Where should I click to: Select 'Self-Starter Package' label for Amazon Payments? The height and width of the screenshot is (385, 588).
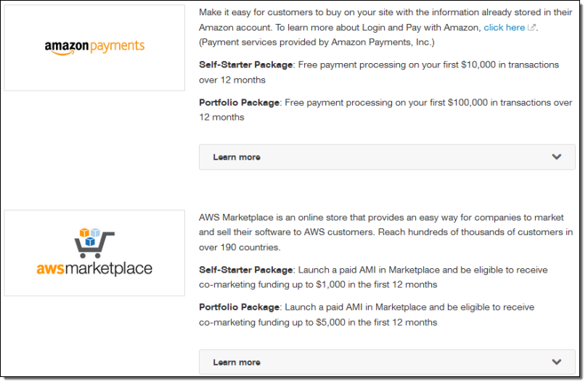point(246,65)
